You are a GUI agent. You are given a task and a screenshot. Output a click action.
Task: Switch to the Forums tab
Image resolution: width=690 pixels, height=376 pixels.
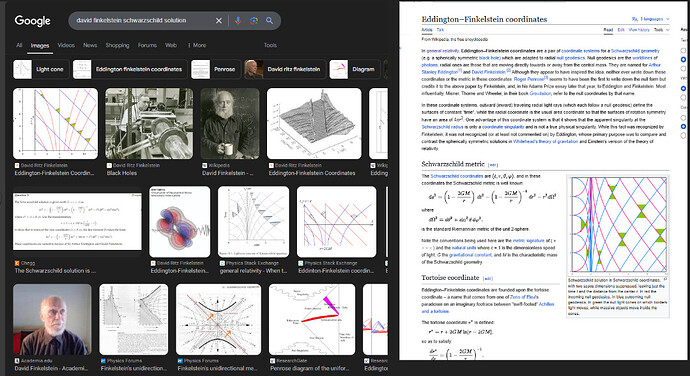tap(147, 45)
